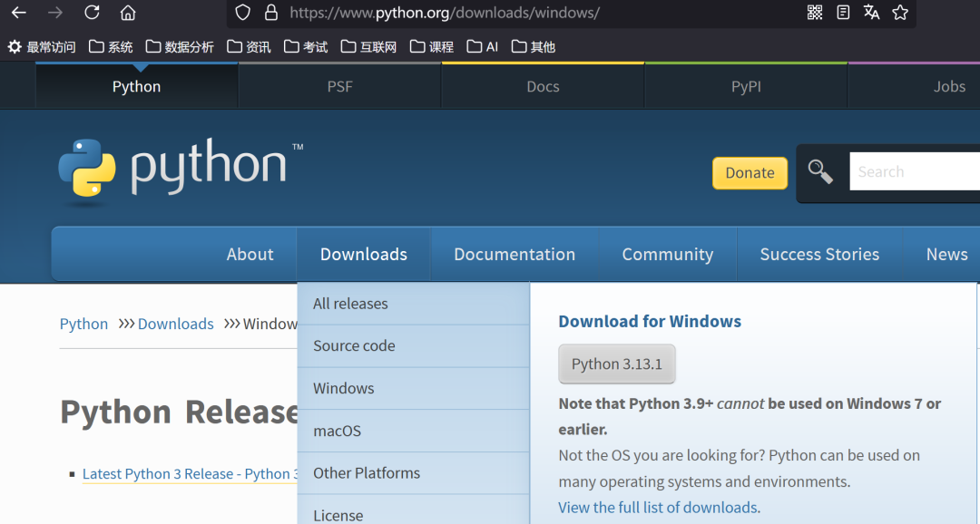This screenshot has width=980, height=524.
Task: Open Latest Python 3 Release link
Action: (190, 474)
